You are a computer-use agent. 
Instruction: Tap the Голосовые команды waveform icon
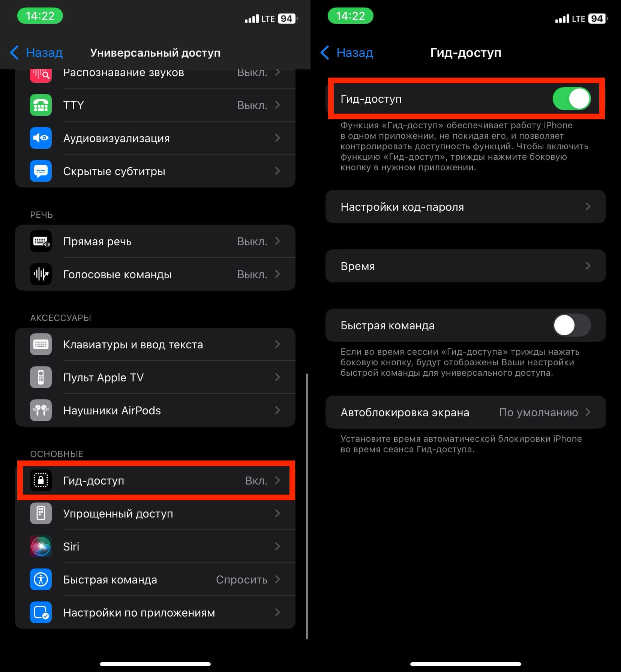(41, 274)
